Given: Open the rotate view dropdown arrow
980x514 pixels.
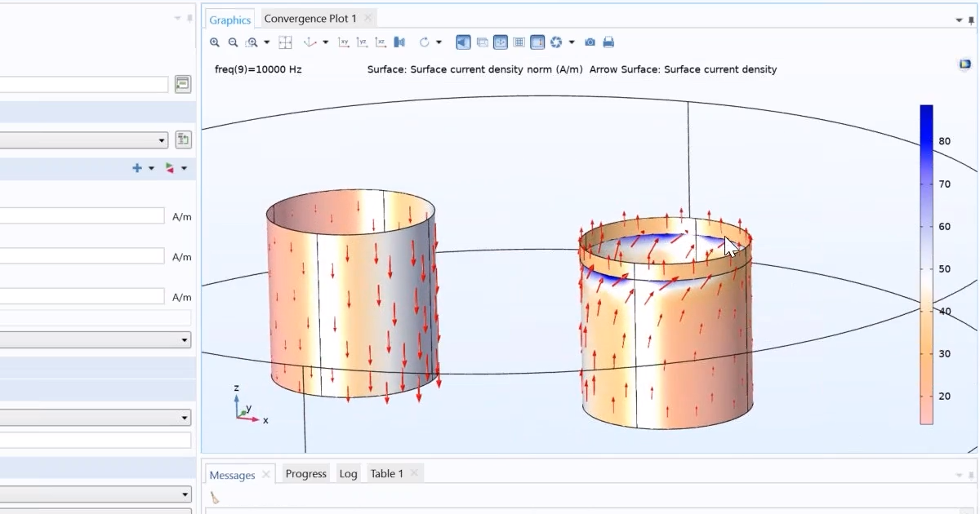Looking at the screenshot, I should pyautogui.click(x=438, y=42).
